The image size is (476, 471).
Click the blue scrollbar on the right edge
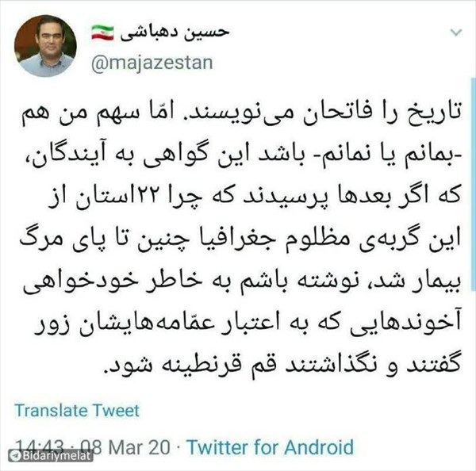[x=474, y=184]
